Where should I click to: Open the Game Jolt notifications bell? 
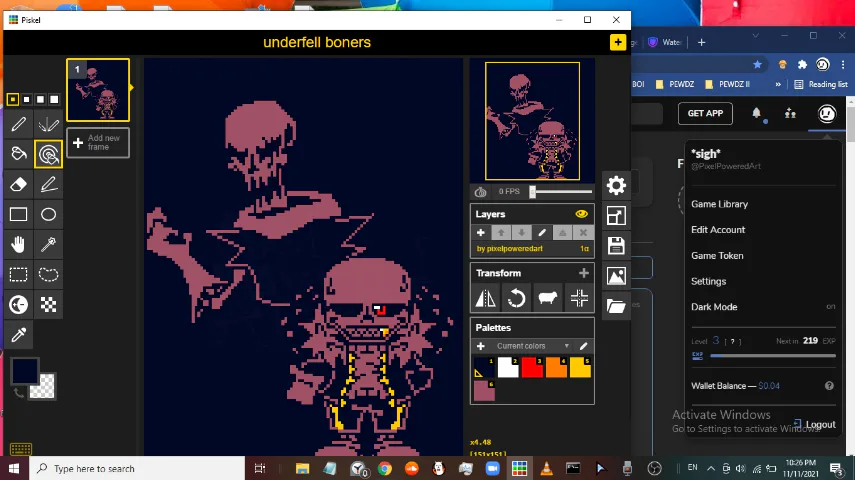click(756, 113)
